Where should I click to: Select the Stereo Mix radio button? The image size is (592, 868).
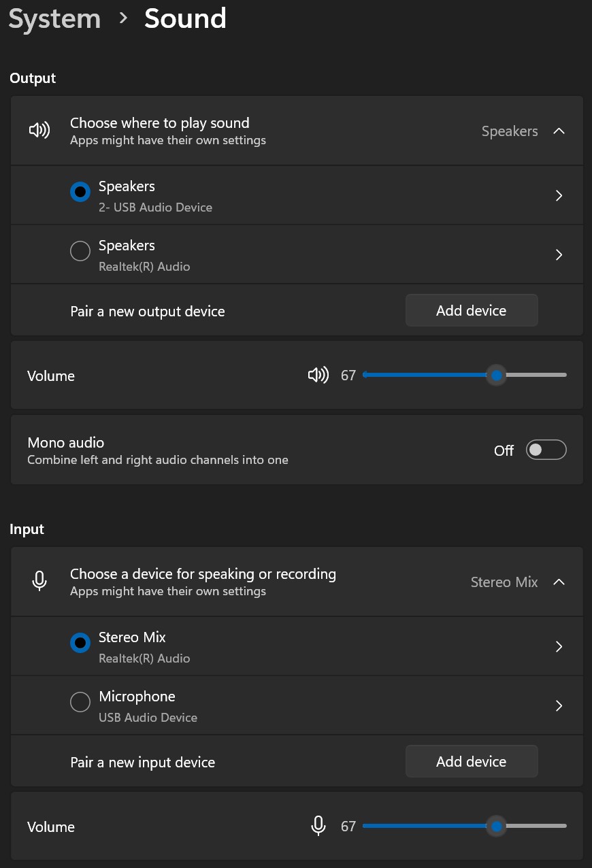tap(80, 643)
